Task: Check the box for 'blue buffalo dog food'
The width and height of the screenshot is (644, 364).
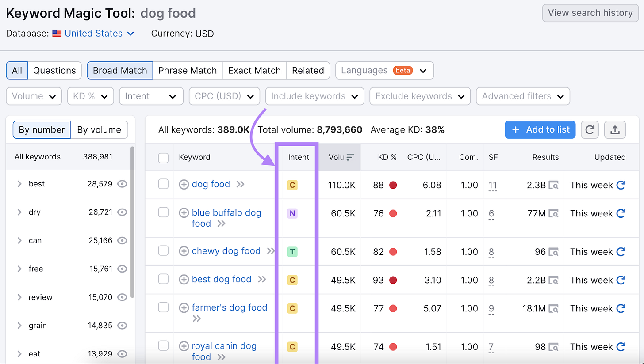Action: (x=163, y=212)
